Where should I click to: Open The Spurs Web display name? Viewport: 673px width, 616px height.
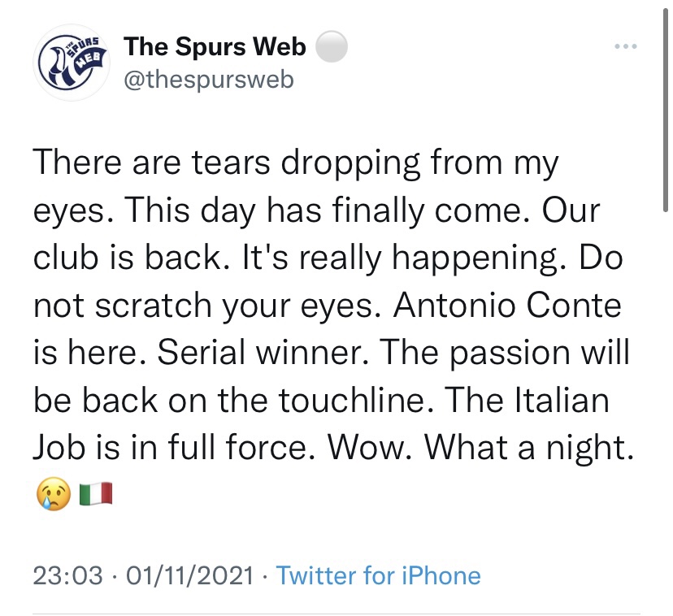point(215,47)
